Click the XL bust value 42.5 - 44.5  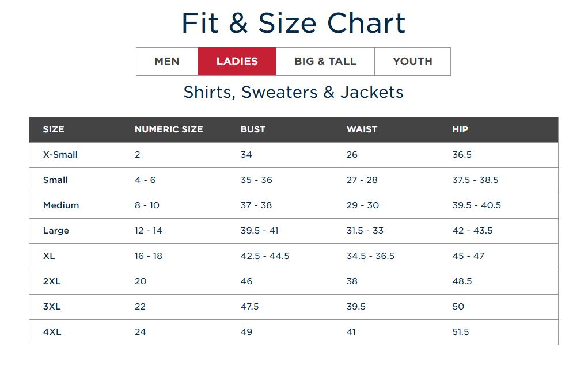(265, 256)
